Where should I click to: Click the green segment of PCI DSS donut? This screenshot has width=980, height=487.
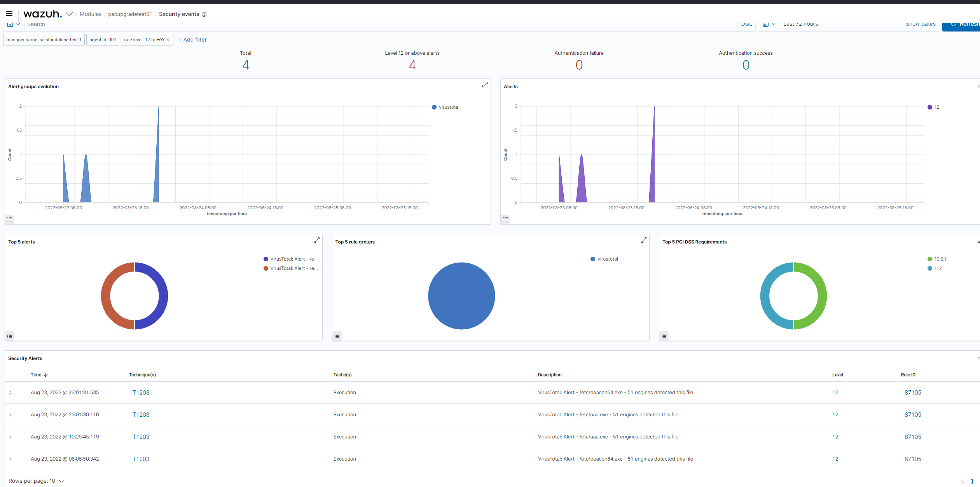click(822, 296)
